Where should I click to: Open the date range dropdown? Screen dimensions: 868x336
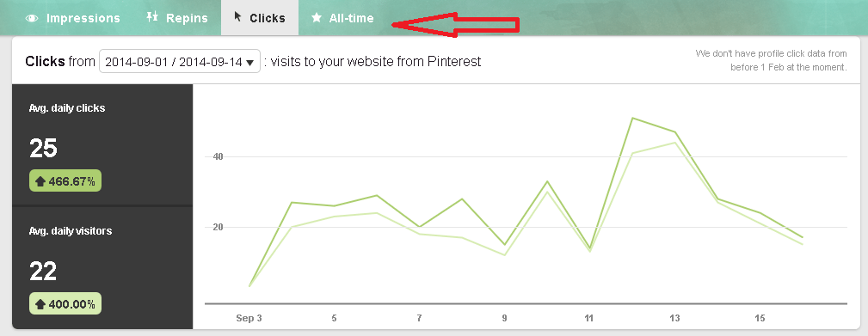tap(179, 61)
